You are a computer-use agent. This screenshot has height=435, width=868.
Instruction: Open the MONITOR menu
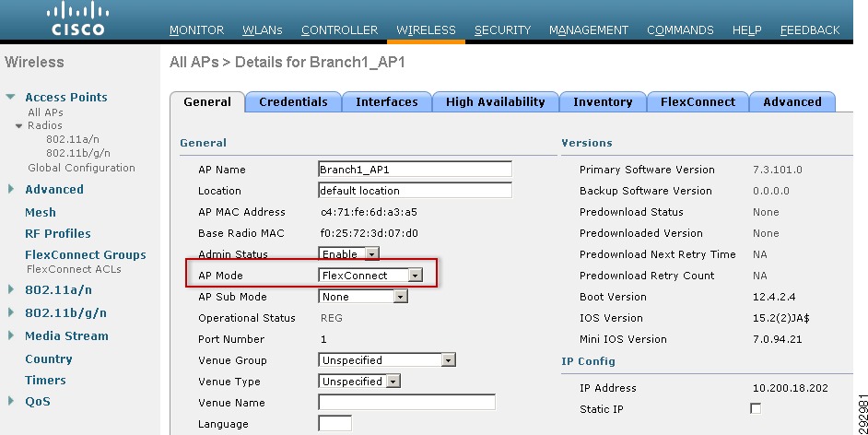click(196, 30)
